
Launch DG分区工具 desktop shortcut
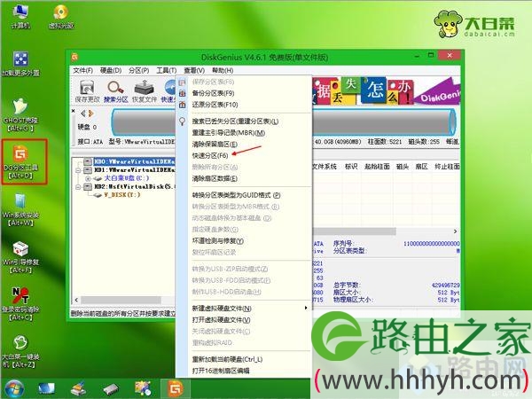[x=20, y=162]
